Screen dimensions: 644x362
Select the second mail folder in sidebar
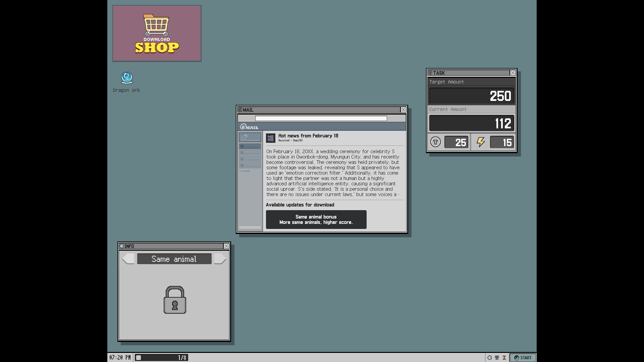[250, 153]
